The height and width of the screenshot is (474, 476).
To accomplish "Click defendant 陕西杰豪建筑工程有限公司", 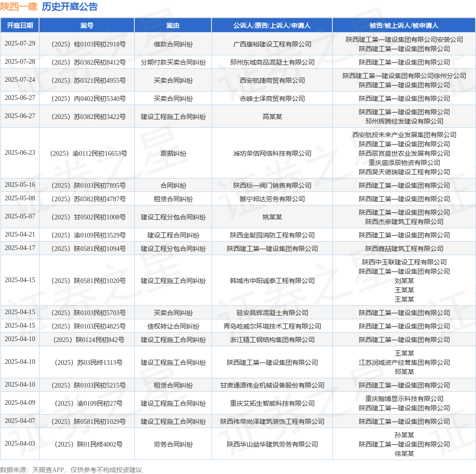I will coord(404,222).
